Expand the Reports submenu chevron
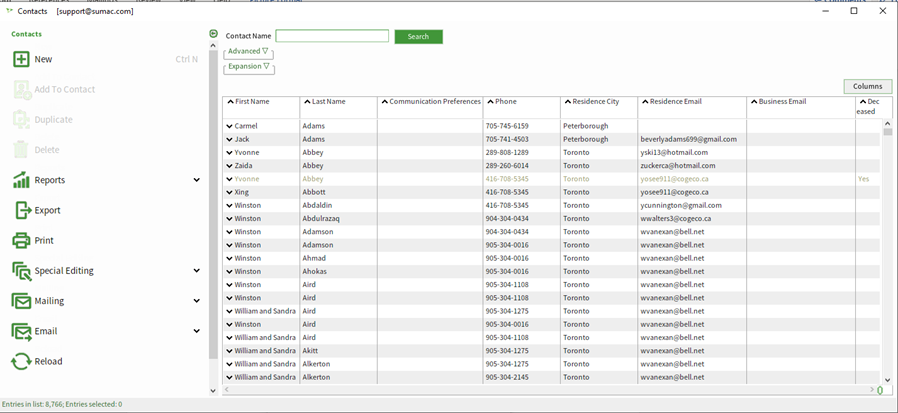This screenshot has width=898, height=413. point(196,180)
